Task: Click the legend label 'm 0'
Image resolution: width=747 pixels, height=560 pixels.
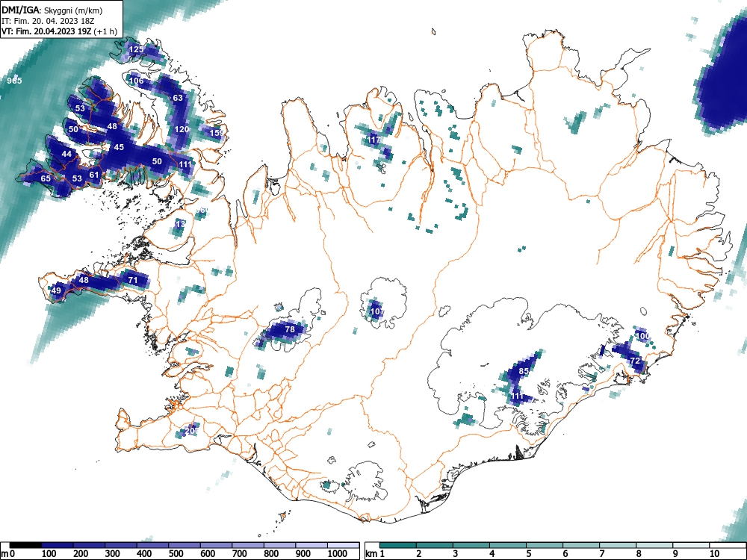Action: click(8, 554)
